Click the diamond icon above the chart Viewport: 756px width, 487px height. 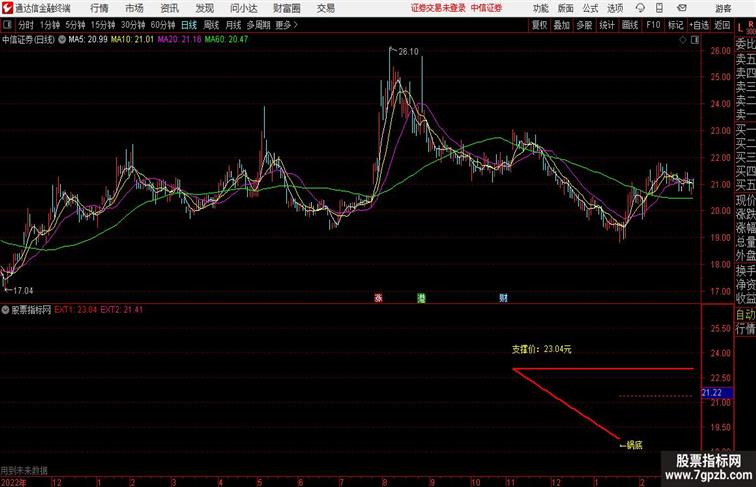(x=683, y=40)
